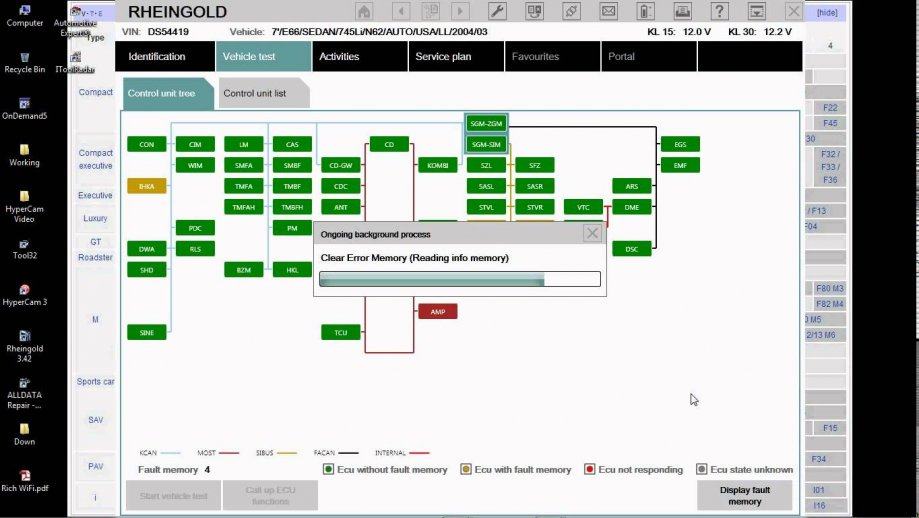The width and height of the screenshot is (919, 518).
Task: Select the yellow IHKA control unit
Action: [147, 186]
